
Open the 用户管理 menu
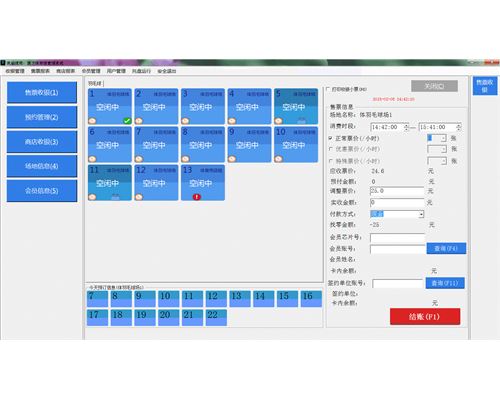[x=116, y=71]
